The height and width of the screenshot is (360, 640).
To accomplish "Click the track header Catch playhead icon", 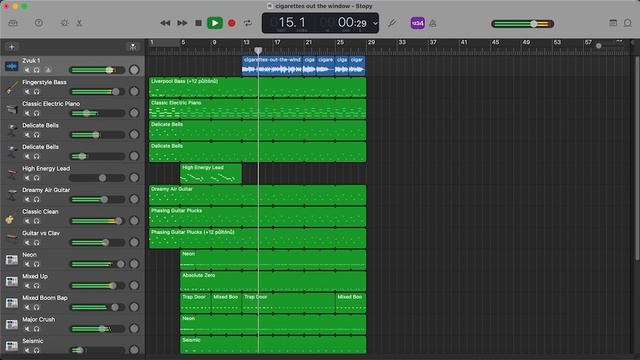I will 133,47.
